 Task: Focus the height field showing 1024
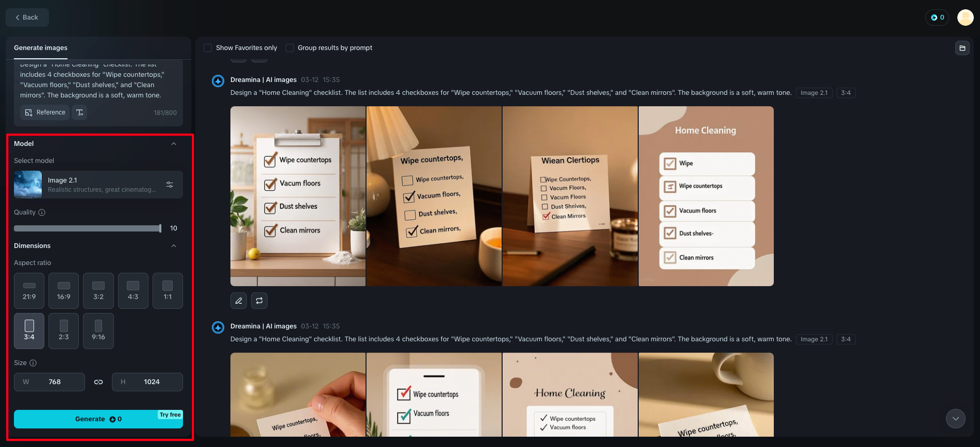tap(147, 382)
